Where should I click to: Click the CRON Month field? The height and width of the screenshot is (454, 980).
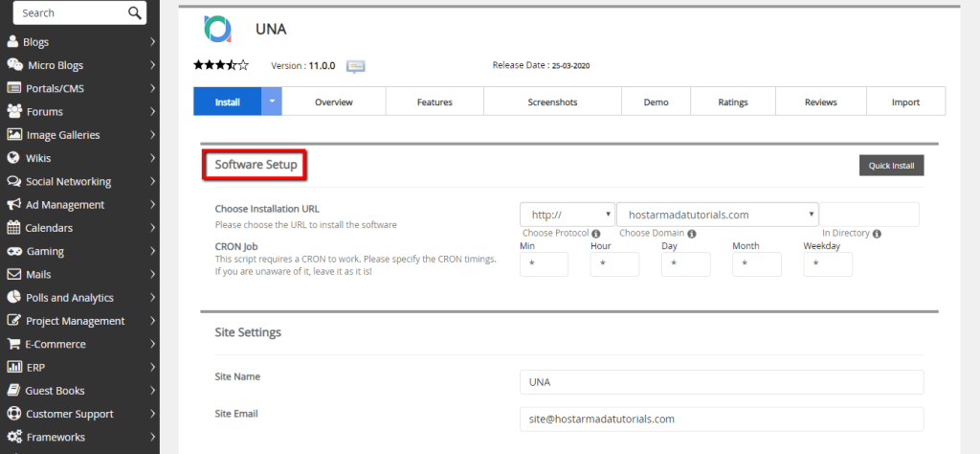click(757, 264)
